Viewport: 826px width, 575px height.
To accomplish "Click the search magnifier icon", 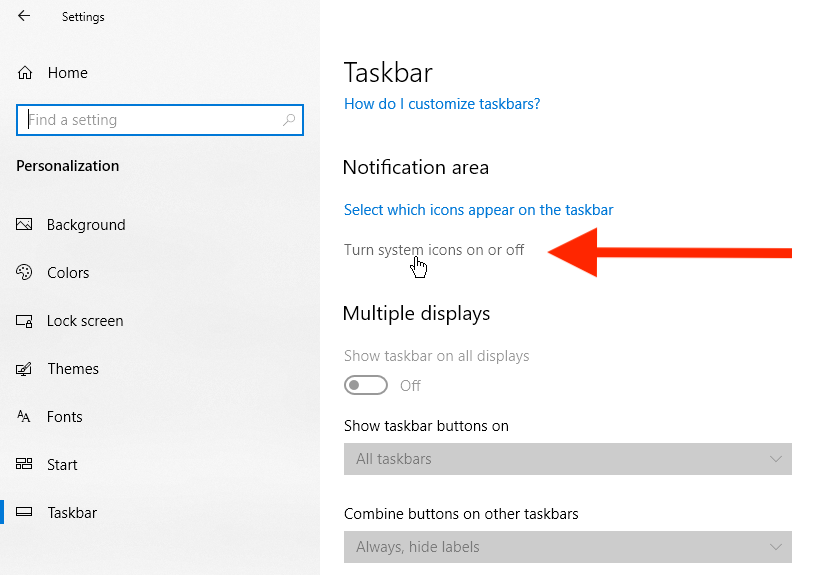I will (289, 120).
